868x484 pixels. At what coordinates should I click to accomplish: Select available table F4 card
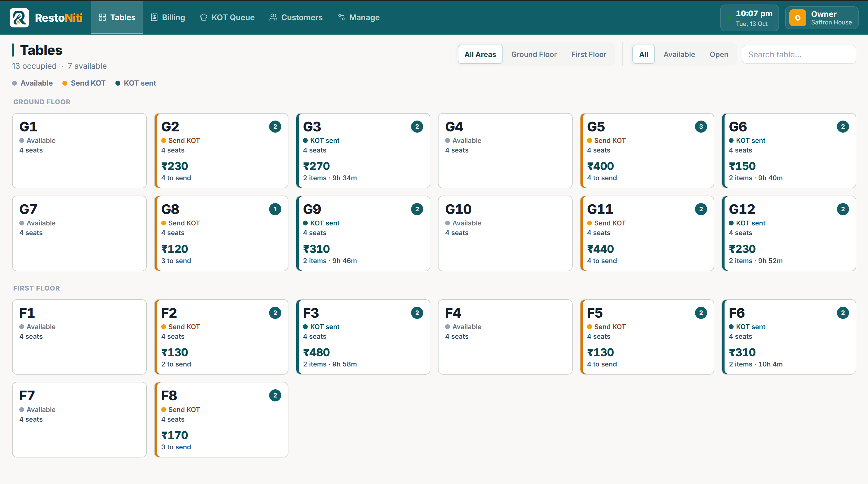click(x=505, y=337)
